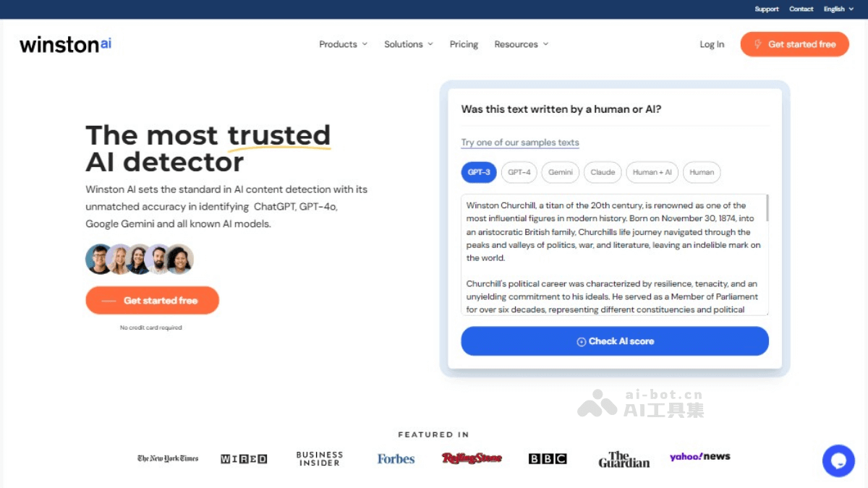The height and width of the screenshot is (488, 868).
Task: Click the Check AI score button
Action: click(615, 341)
